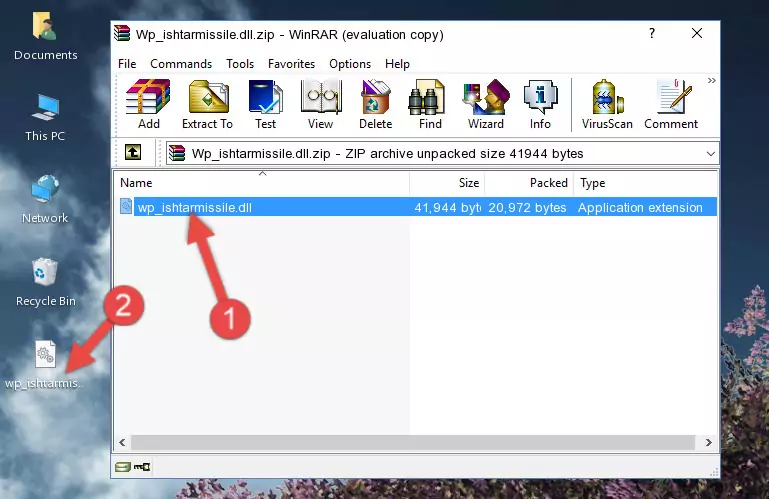
Task: Open the Find binoculars tool
Action: (430, 104)
